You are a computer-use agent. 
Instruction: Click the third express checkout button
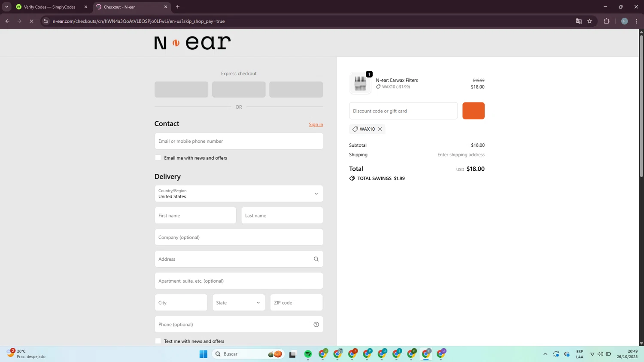pyautogui.click(x=296, y=90)
